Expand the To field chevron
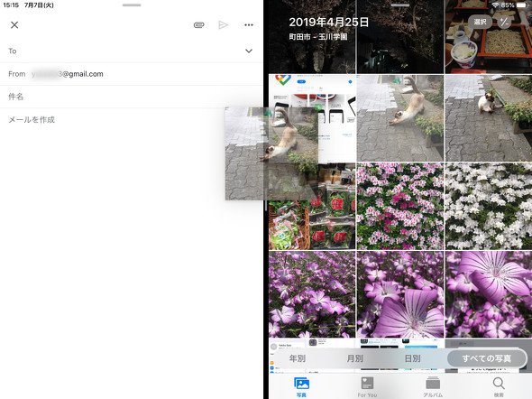Viewport: 532px width, 399px height. [249, 51]
